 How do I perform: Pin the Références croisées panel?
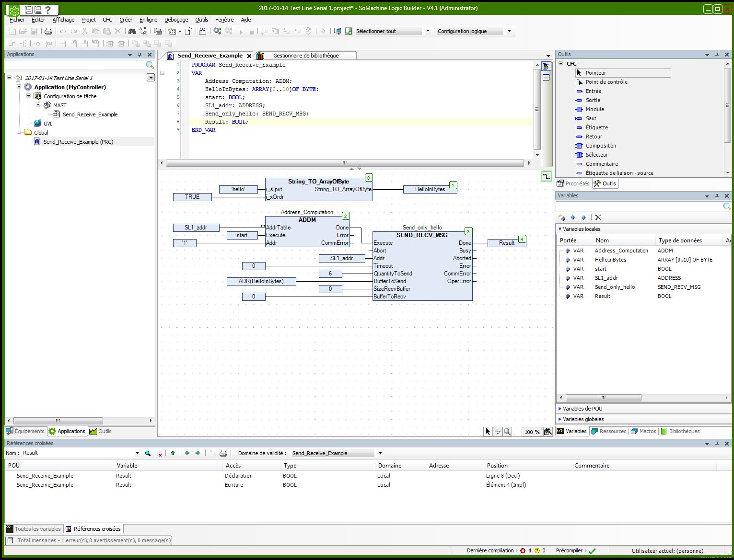(717, 444)
